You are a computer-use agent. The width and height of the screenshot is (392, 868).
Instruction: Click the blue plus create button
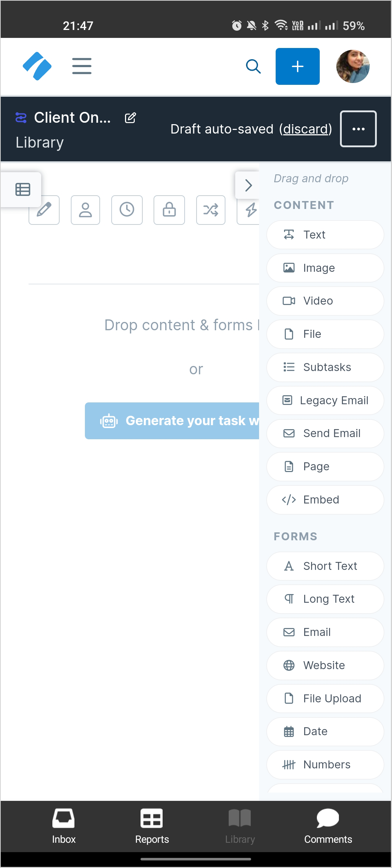pos(297,66)
